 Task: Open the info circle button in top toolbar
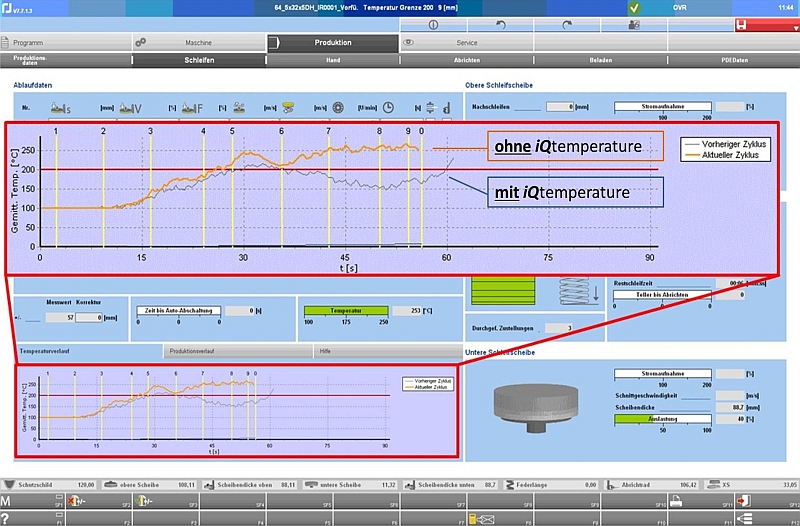click(433, 24)
